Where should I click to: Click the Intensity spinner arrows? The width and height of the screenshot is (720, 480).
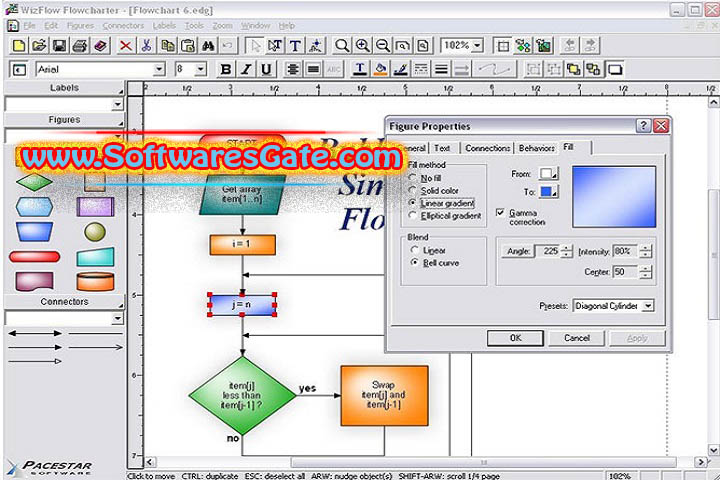646,251
